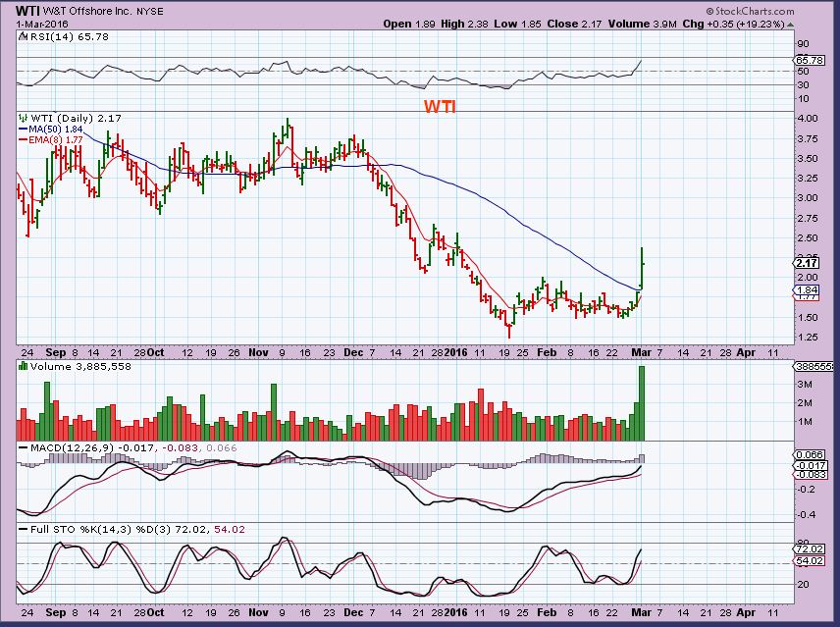Open the StockCharts.com link in the header
840x627 pixels.
coord(750,11)
